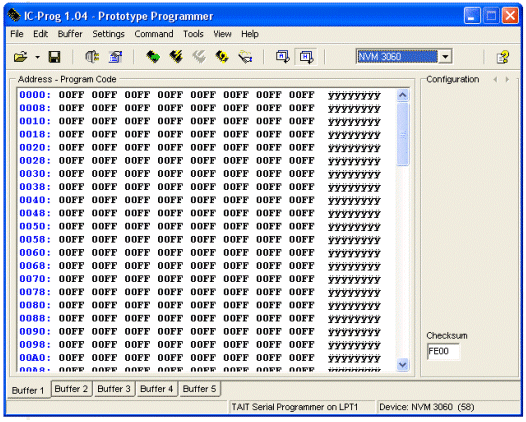Toggle the second view mode toolbar button
This screenshot has width=526, height=422.
point(307,57)
